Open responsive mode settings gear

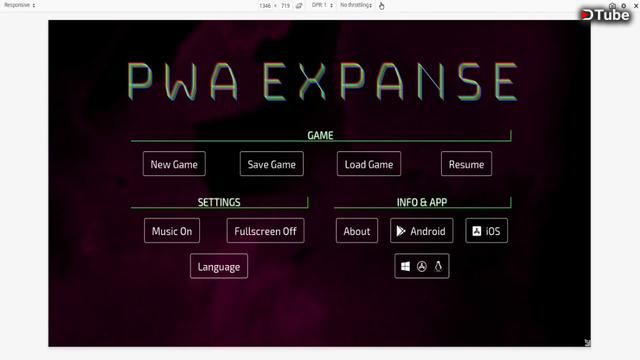(624, 6)
